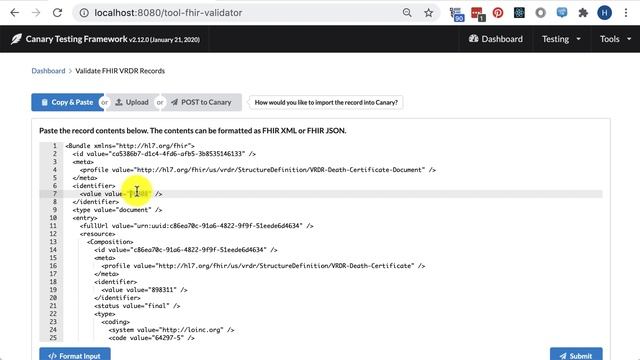Click the VRDR-Death-Certificate profile line 16
Viewport: 640px width, 360px height.
pos(263,266)
